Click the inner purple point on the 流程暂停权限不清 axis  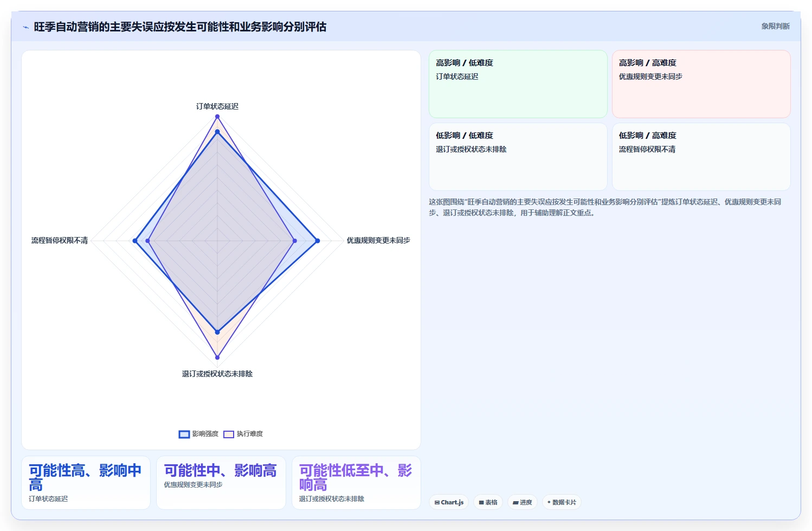tap(147, 241)
